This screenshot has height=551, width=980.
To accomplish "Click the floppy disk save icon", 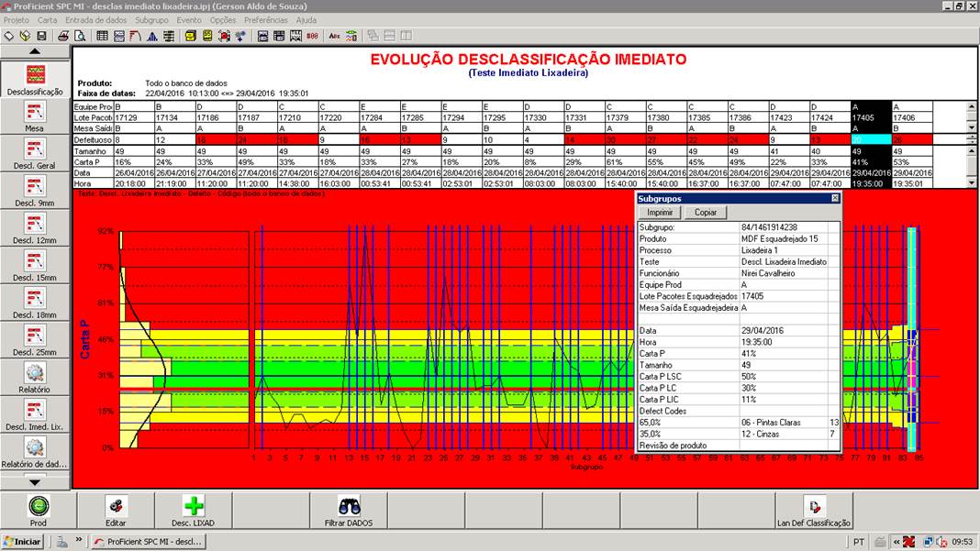I will tap(41, 37).
